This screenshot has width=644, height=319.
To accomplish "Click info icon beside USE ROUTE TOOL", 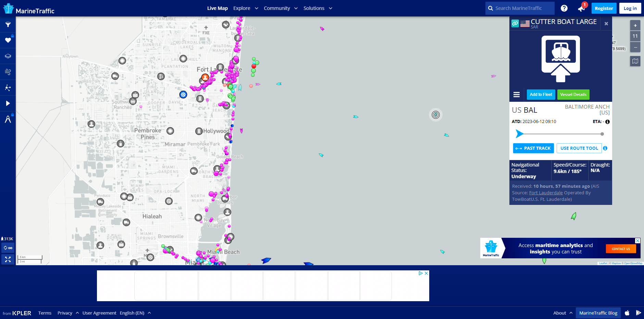I will click(605, 148).
